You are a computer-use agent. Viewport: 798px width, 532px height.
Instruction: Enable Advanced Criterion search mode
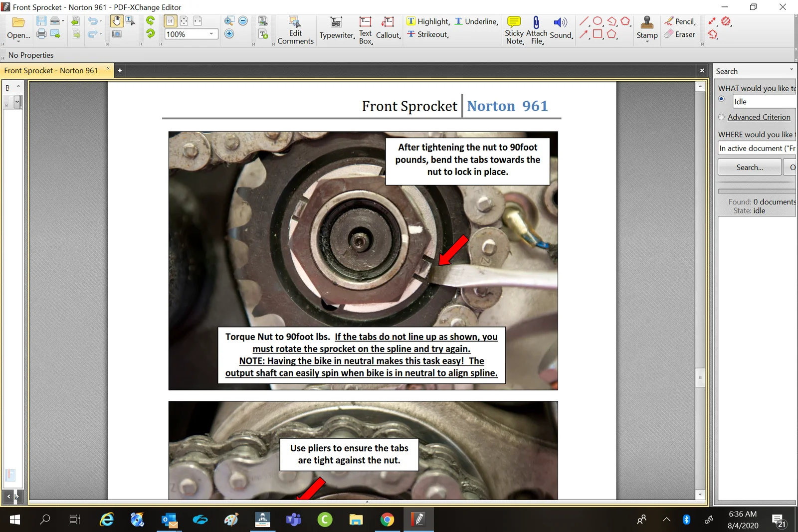722,117
